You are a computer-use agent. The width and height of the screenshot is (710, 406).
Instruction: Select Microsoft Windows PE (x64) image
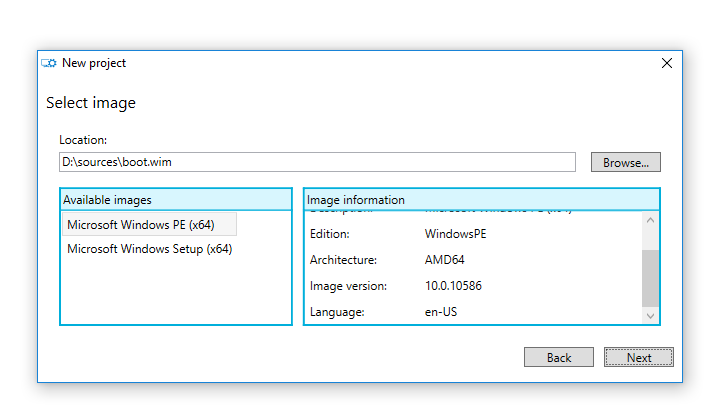coord(140,225)
